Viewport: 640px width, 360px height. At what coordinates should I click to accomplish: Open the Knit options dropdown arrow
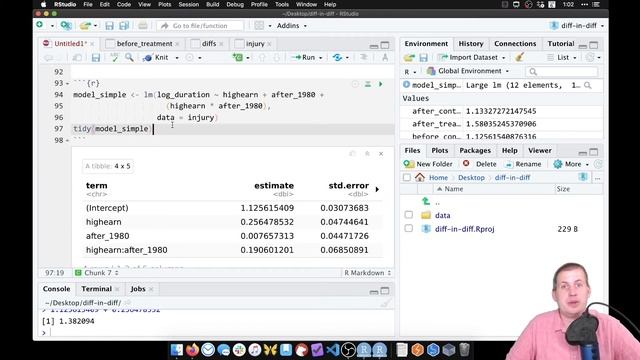pyautogui.click(x=177, y=58)
